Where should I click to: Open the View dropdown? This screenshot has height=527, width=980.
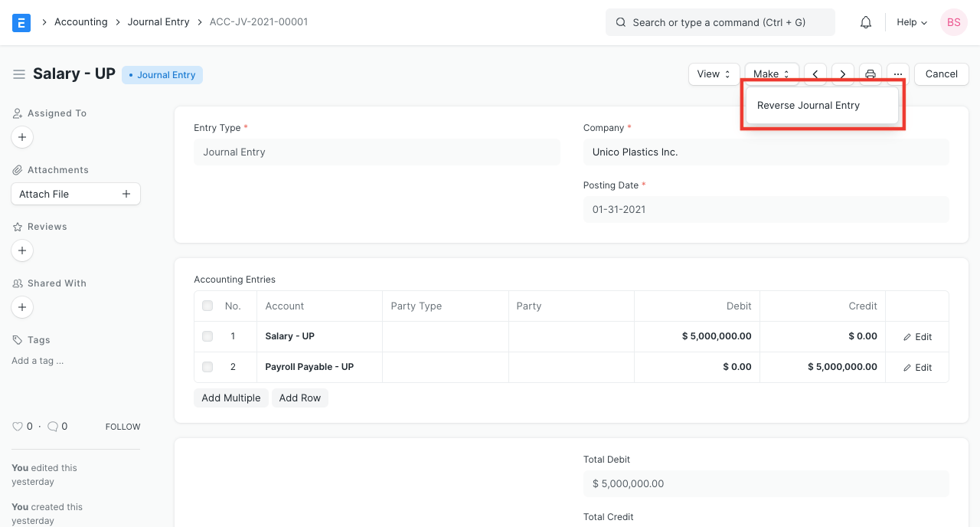click(714, 74)
